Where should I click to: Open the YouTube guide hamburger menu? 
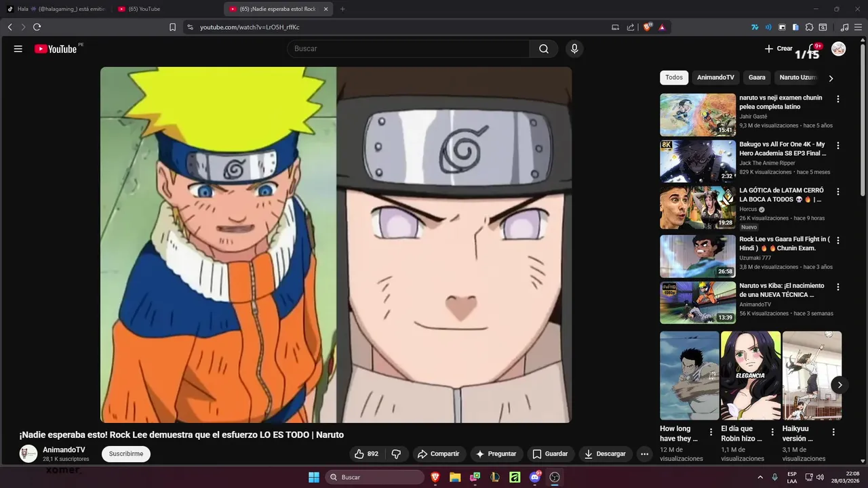coord(18,49)
